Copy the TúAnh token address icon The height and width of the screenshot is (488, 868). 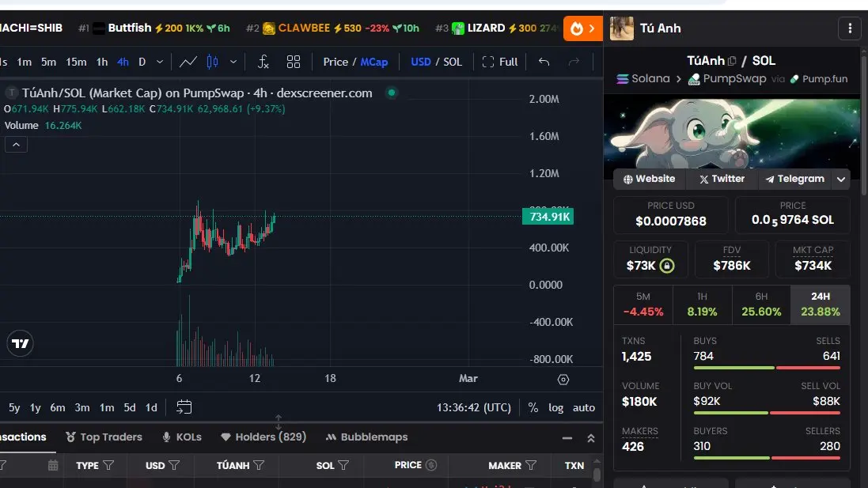click(x=732, y=61)
